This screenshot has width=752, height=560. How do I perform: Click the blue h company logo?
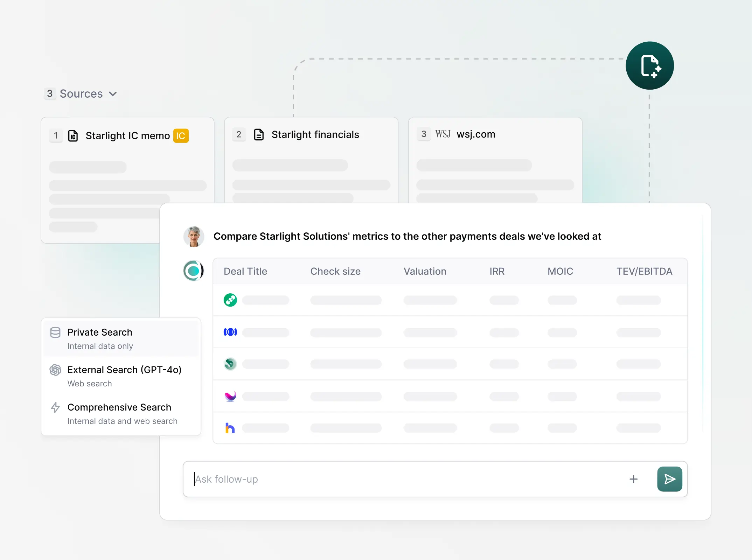230,428
